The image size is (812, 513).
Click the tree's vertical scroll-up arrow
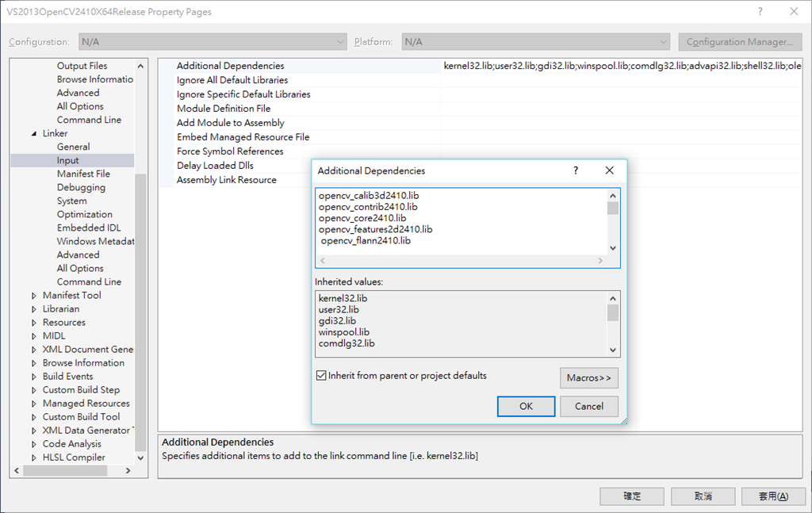coord(140,66)
